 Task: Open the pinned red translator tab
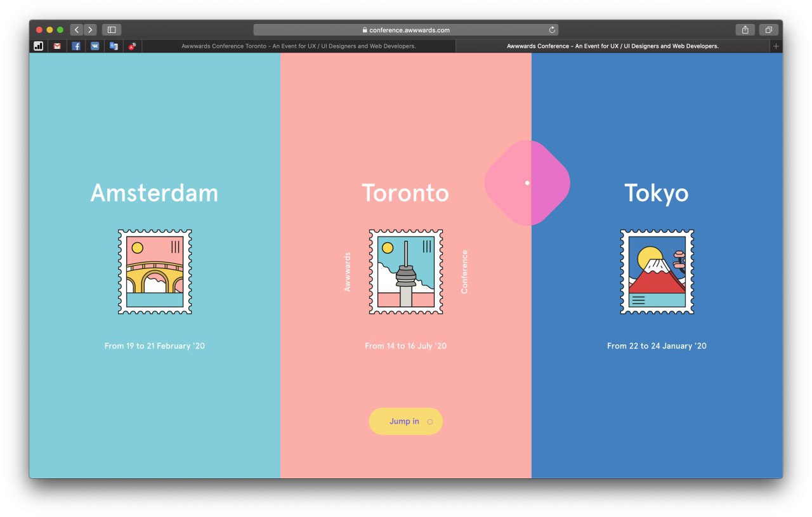pos(132,46)
